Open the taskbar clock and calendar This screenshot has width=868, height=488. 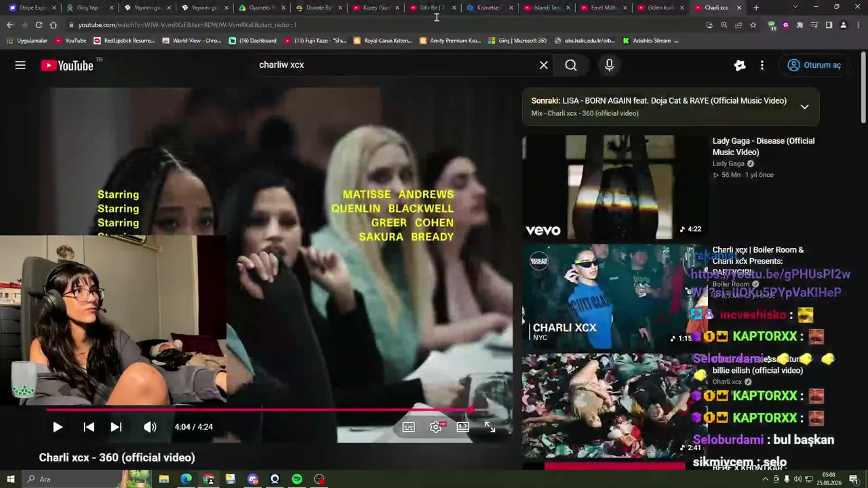coord(829,479)
